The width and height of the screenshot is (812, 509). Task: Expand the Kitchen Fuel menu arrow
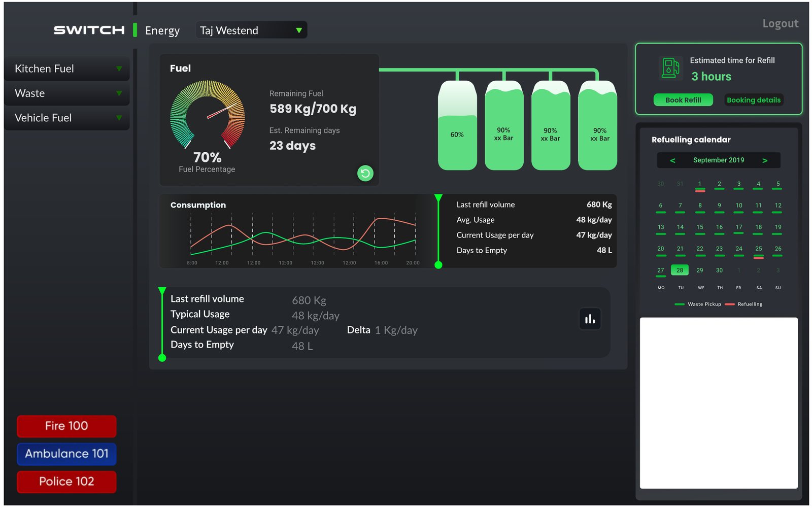click(x=119, y=69)
